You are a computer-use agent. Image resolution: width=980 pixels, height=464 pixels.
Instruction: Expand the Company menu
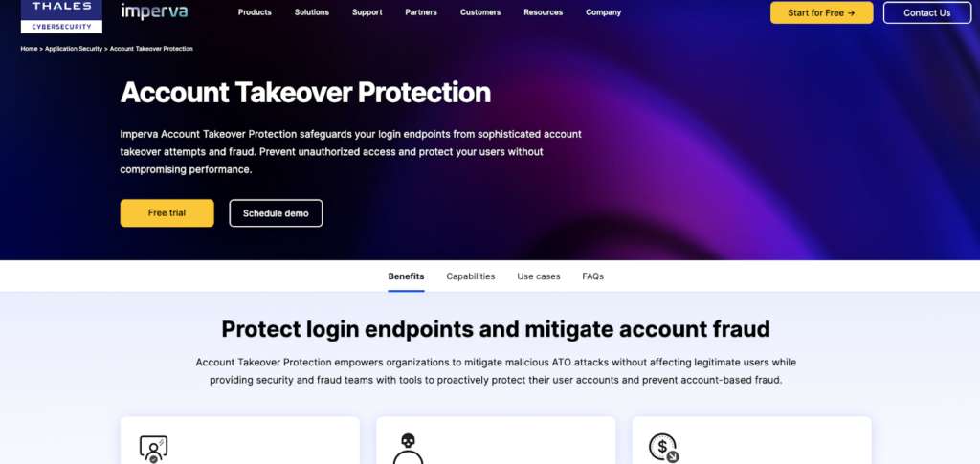pos(603,12)
